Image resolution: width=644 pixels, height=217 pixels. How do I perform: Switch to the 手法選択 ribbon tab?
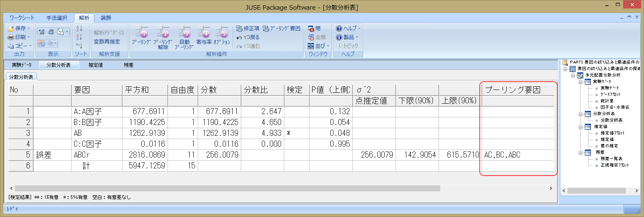tap(56, 18)
